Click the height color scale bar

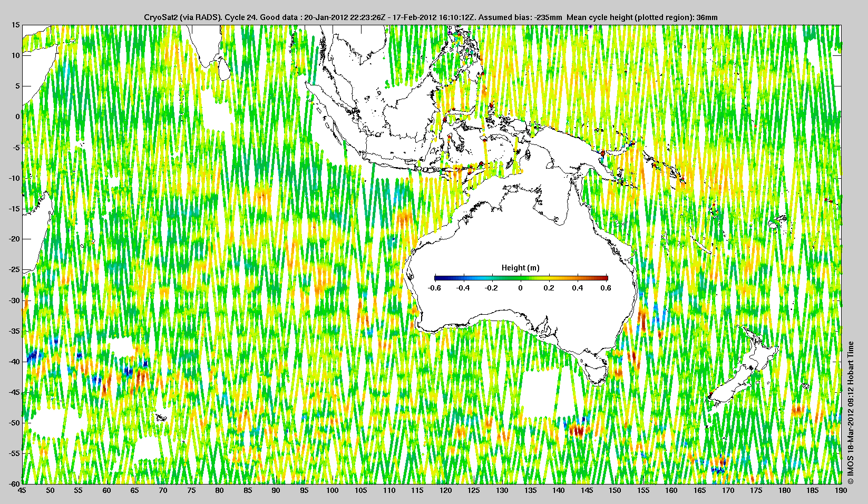point(521,278)
